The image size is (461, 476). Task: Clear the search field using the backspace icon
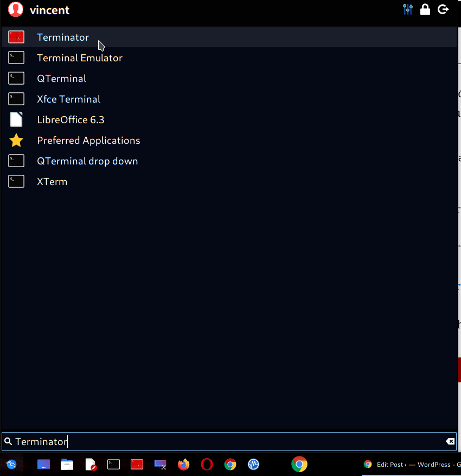click(x=450, y=441)
